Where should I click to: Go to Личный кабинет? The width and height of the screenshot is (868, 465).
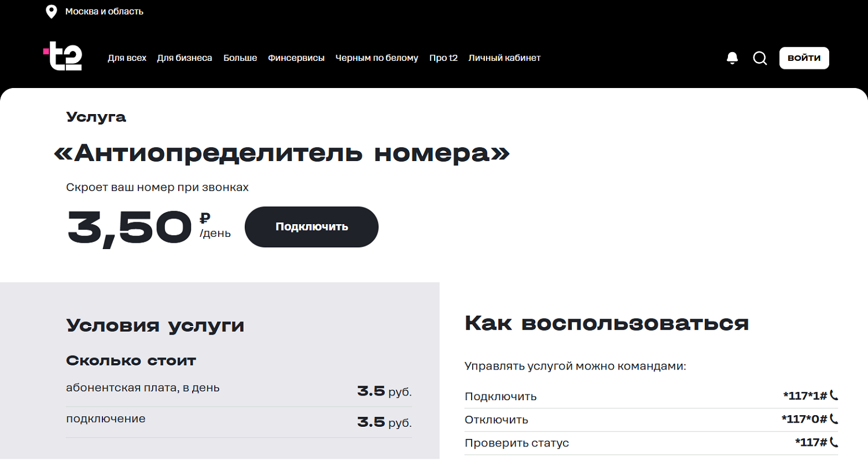[x=505, y=58]
